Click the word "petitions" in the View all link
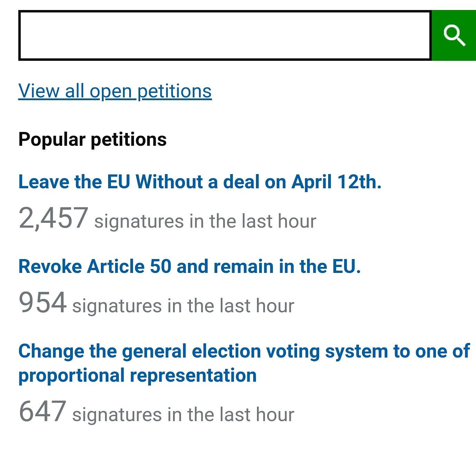Screen dimensions: 476x476 point(174,91)
